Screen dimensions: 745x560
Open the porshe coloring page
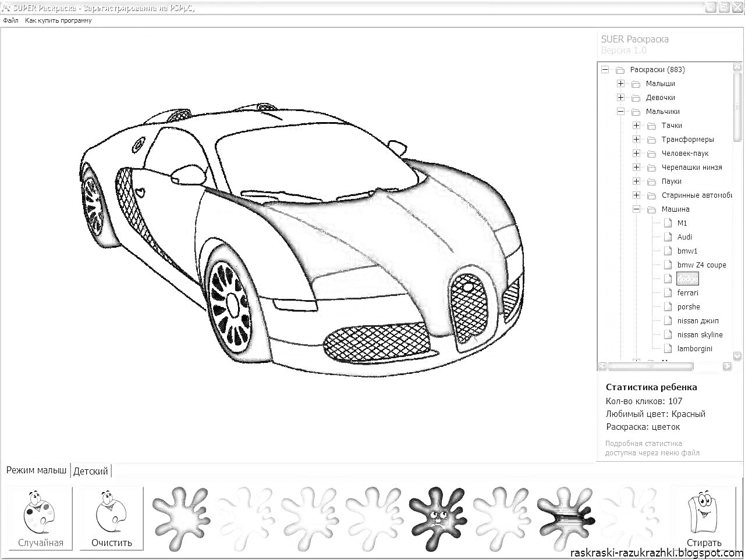point(689,307)
